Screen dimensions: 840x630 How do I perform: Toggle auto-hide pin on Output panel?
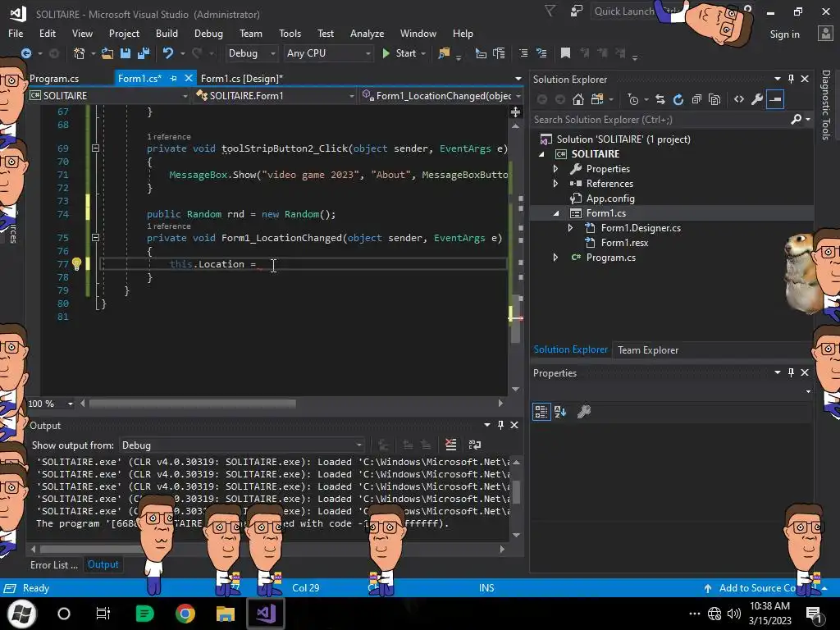tap(500, 425)
